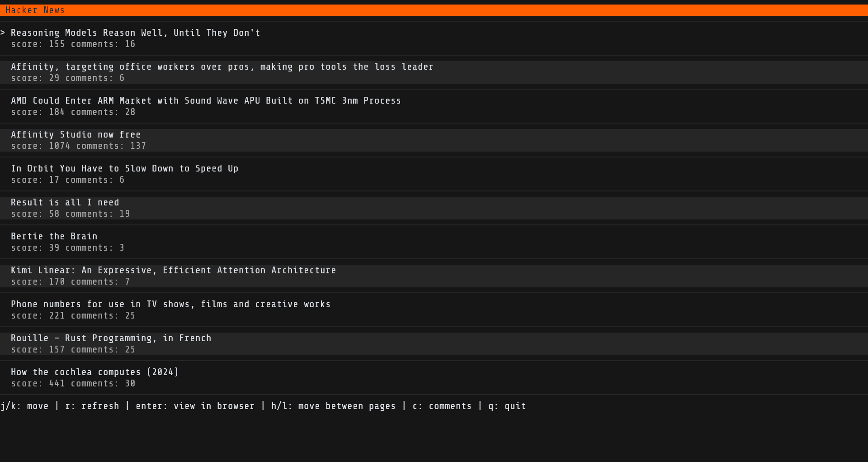Viewport: 868px width, 462px height.
Task: Click the Hacker News header title
Action: coord(35,10)
